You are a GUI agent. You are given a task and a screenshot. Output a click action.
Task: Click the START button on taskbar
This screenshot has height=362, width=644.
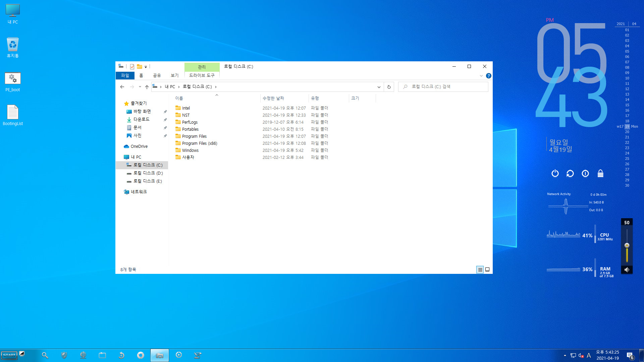tap(9, 355)
